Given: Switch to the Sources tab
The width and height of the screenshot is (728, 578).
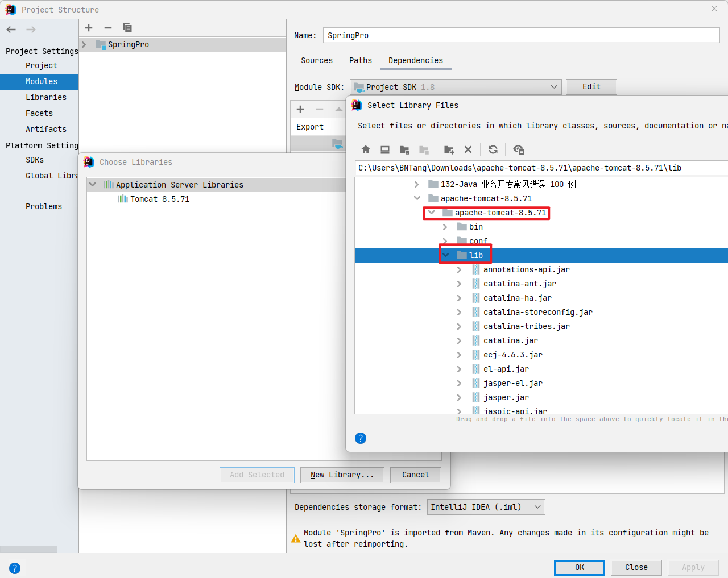Looking at the screenshot, I should [317, 60].
